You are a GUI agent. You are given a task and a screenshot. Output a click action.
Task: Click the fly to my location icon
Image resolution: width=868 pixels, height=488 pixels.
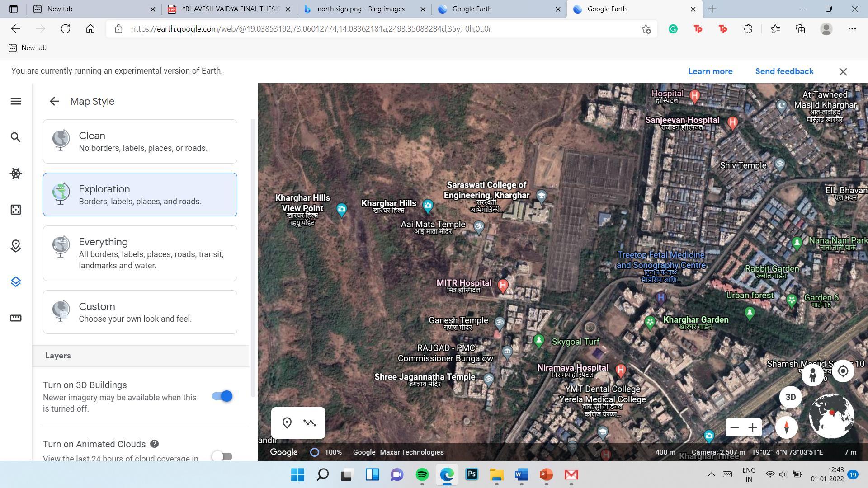pos(843,371)
